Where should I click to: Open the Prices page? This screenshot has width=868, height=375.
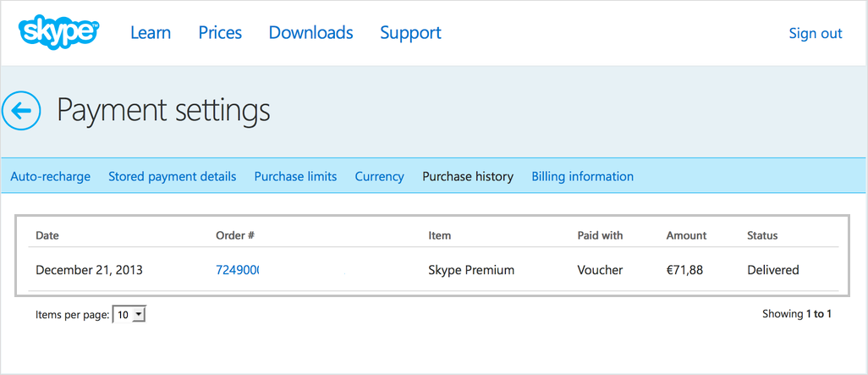[x=220, y=33]
